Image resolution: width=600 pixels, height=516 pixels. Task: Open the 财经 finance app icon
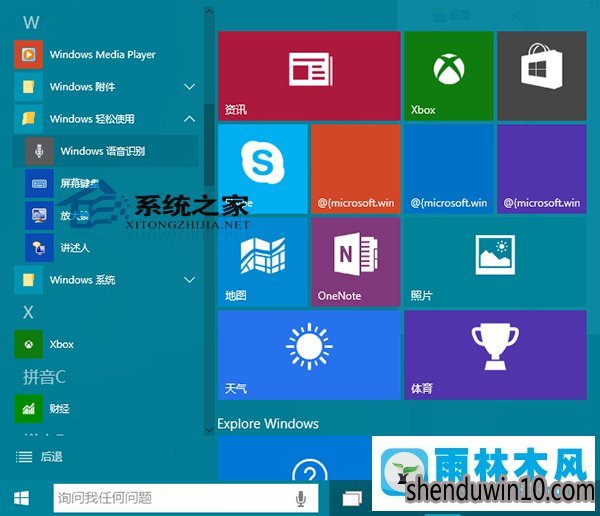28,409
